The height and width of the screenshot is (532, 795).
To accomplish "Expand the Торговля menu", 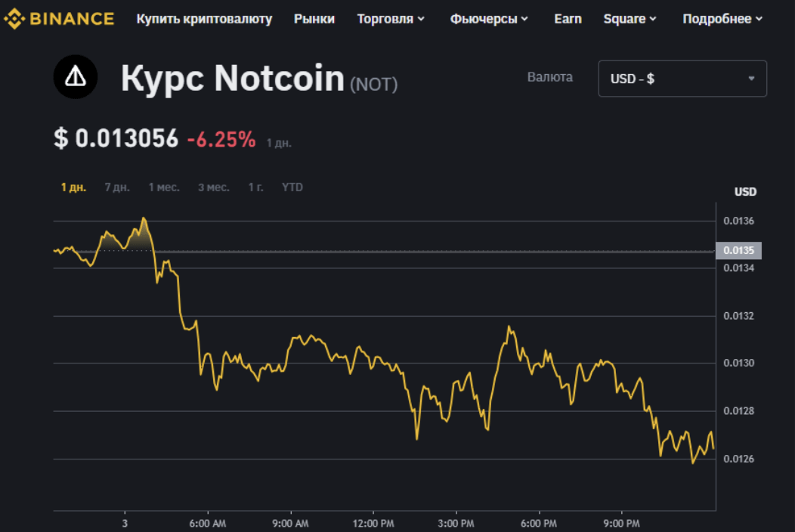I will [x=391, y=19].
